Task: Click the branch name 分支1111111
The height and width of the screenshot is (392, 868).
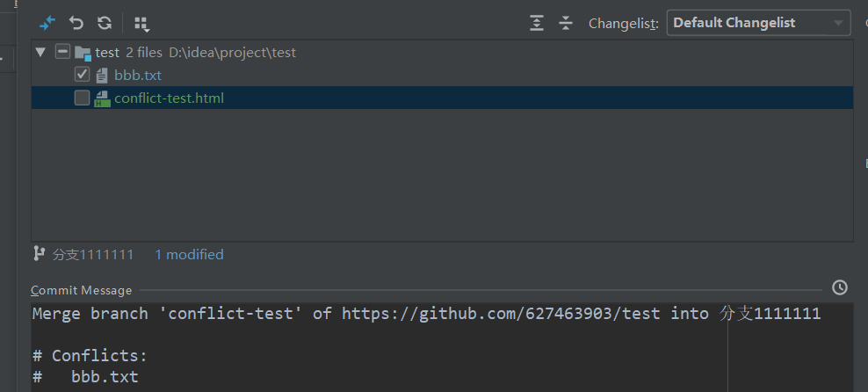Action: pyautogui.click(x=93, y=255)
